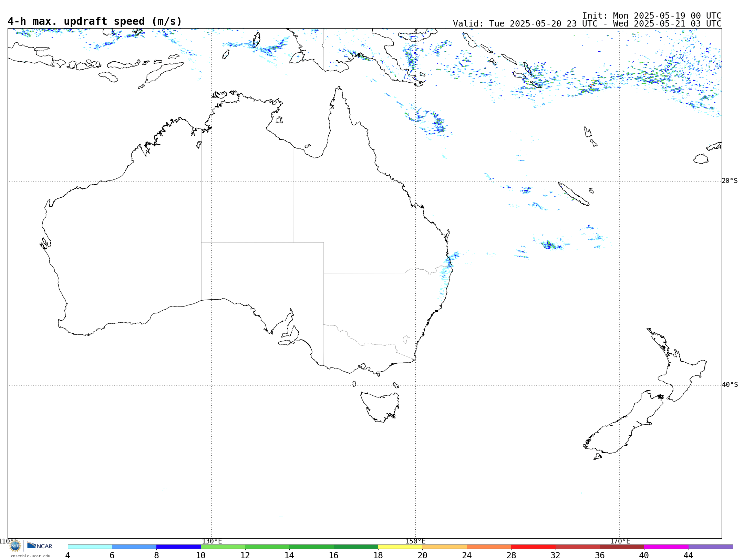Select the brown 36–40 m/s swatch
This screenshot has height=560, width=744.
622,547
